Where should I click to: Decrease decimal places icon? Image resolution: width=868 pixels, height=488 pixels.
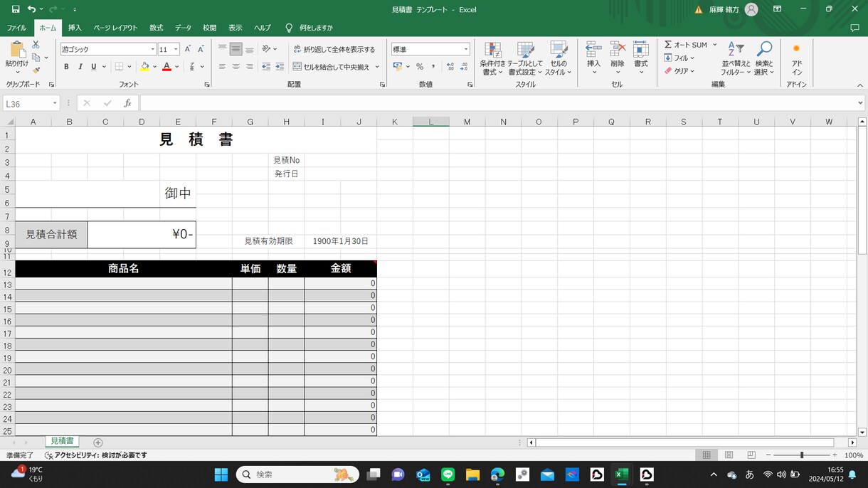pos(465,67)
